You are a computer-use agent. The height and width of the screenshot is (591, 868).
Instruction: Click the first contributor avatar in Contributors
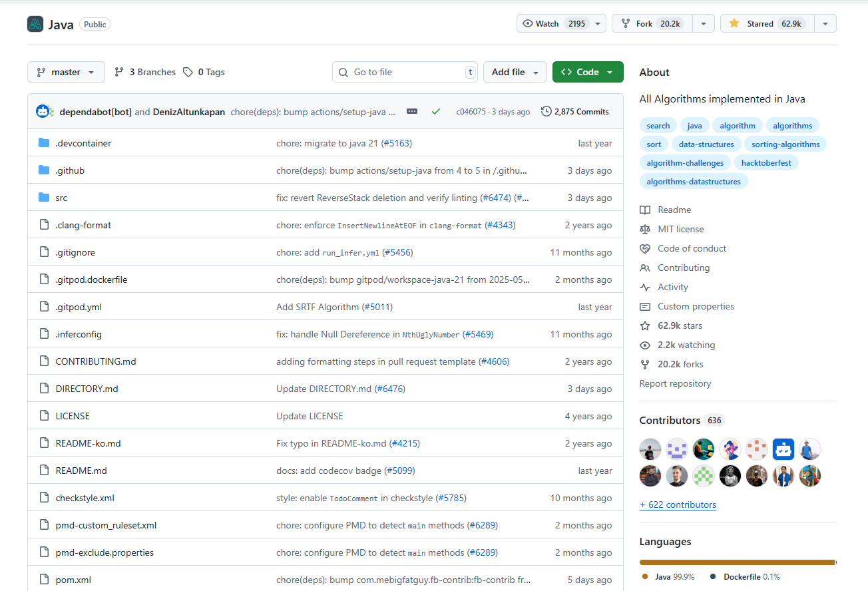coord(650,449)
